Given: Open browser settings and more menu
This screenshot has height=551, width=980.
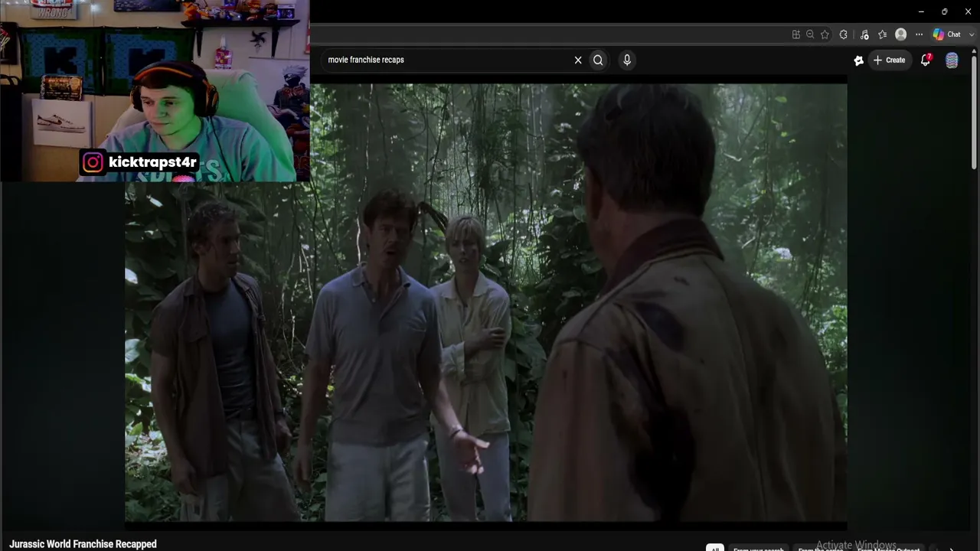Looking at the screenshot, I should pos(920,34).
